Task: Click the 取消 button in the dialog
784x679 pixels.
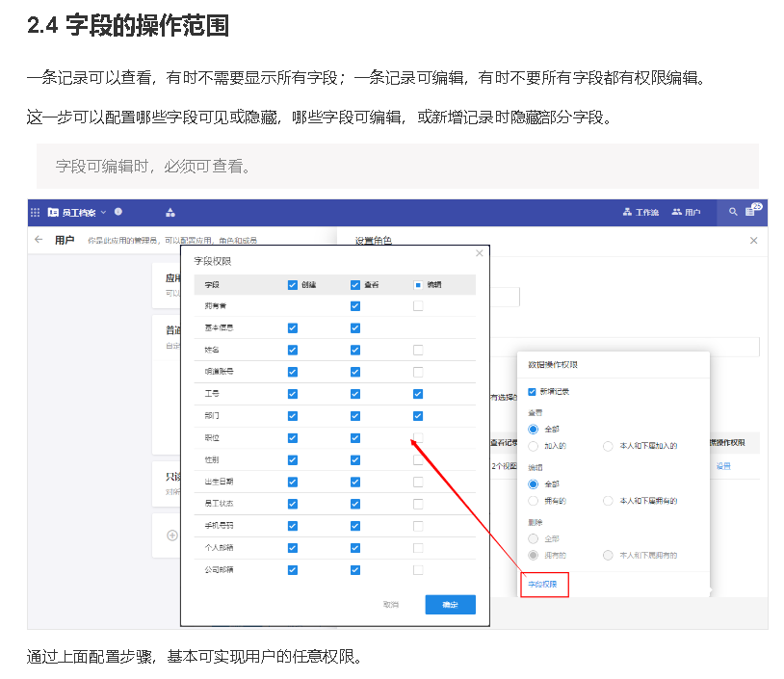Action: [x=391, y=604]
